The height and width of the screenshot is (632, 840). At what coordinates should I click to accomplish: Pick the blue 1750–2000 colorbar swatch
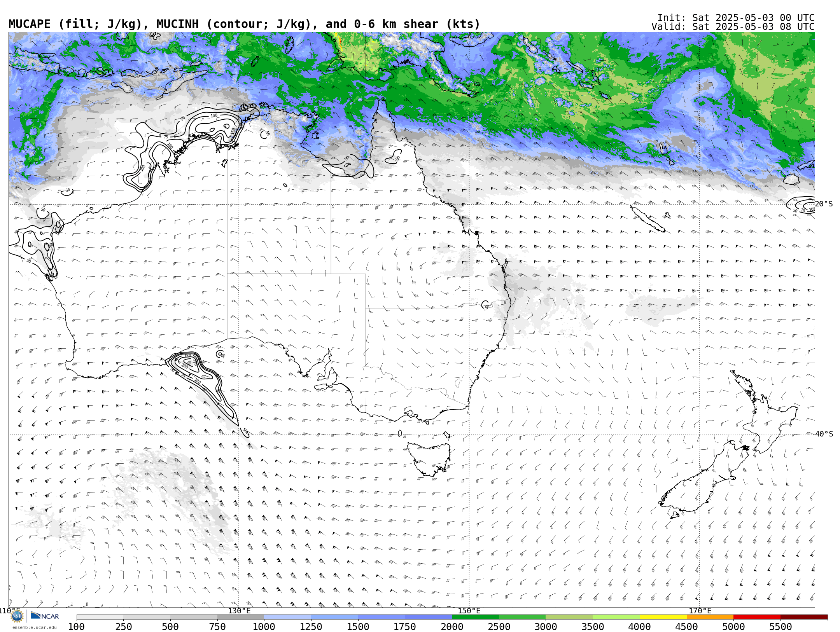[x=428, y=617]
